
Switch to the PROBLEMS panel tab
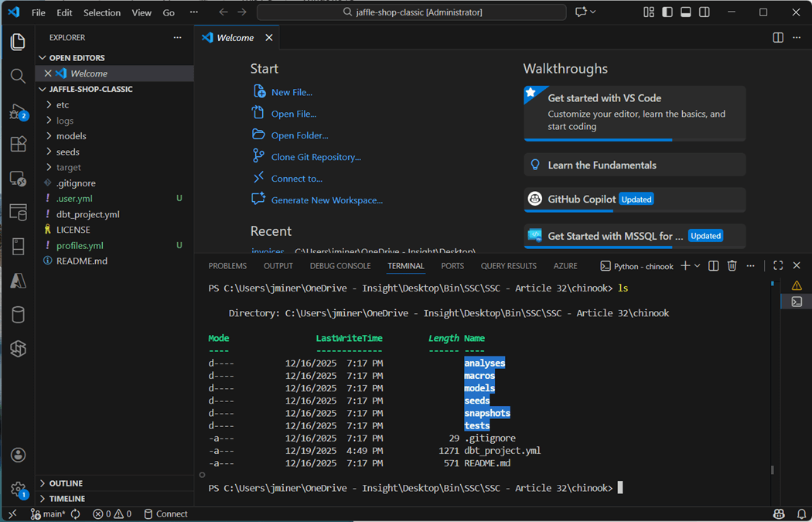point(227,266)
